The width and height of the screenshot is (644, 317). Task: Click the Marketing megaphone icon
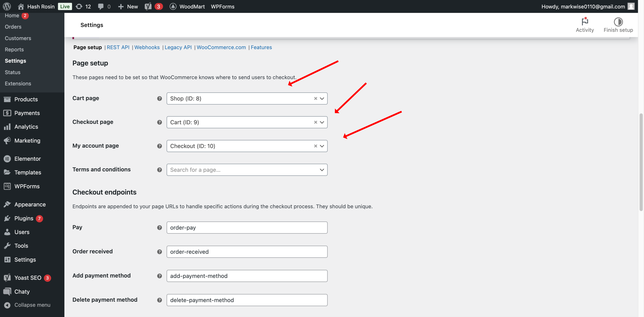point(7,141)
